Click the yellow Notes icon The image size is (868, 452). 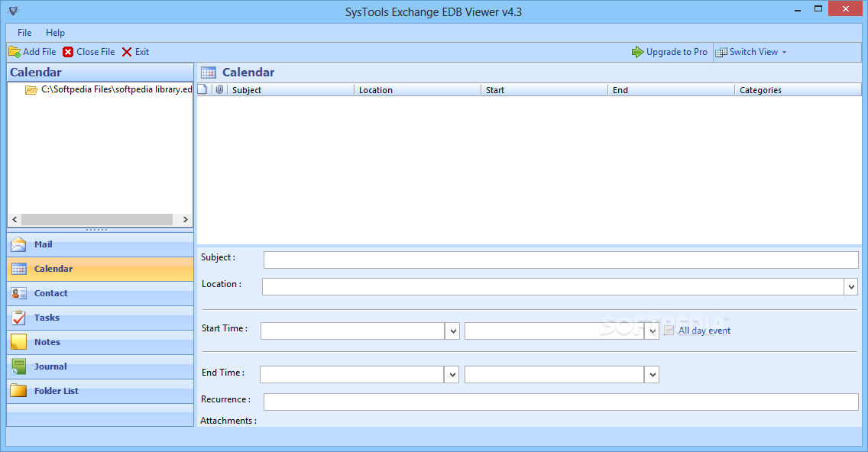click(19, 342)
